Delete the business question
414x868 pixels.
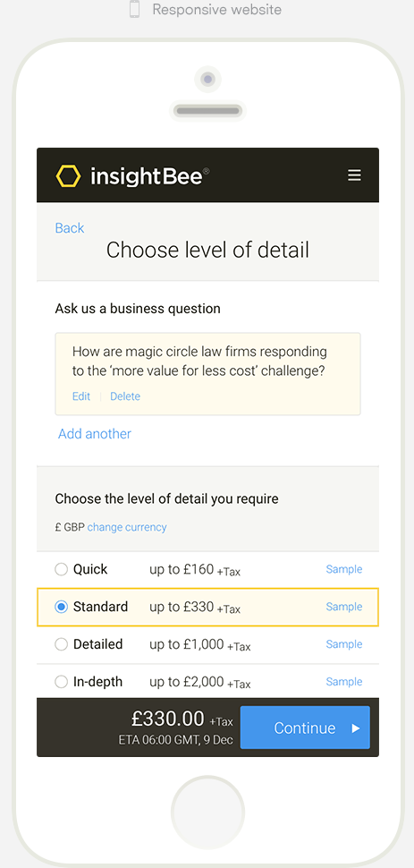[125, 396]
